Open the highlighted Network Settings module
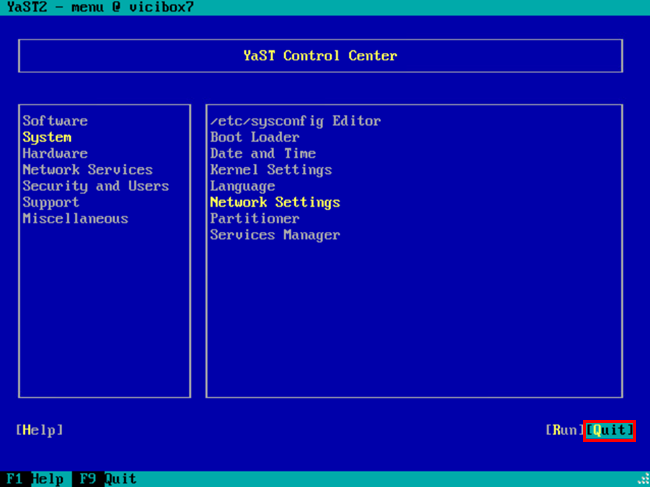This screenshot has height=487, width=650. pyautogui.click(x=275, y=202)
